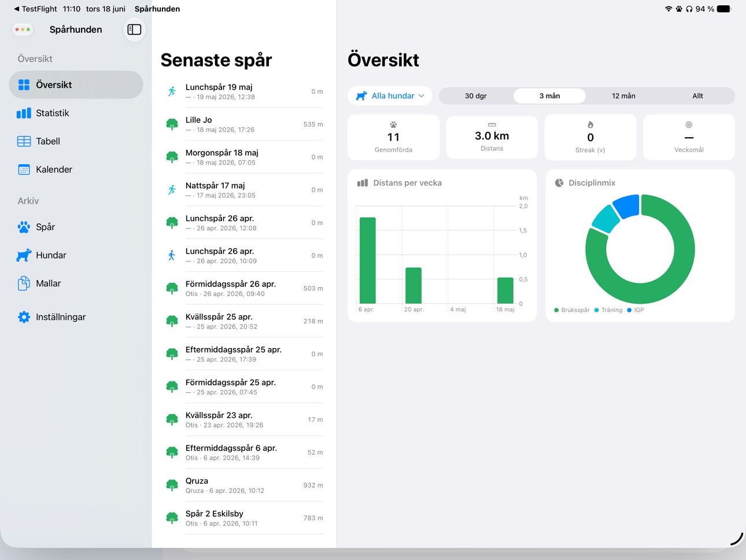Image resolution: width=746 pixels, height=560 pixels.
Task: Open Kvällsspår 25 apr. track
Action: [243, 321]
